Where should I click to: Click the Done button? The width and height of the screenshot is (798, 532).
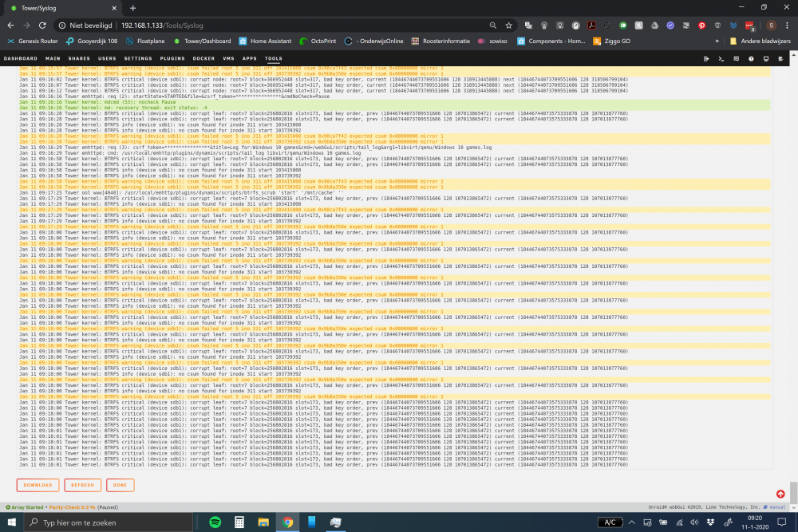pyautogui.click(x=120, y=485)
